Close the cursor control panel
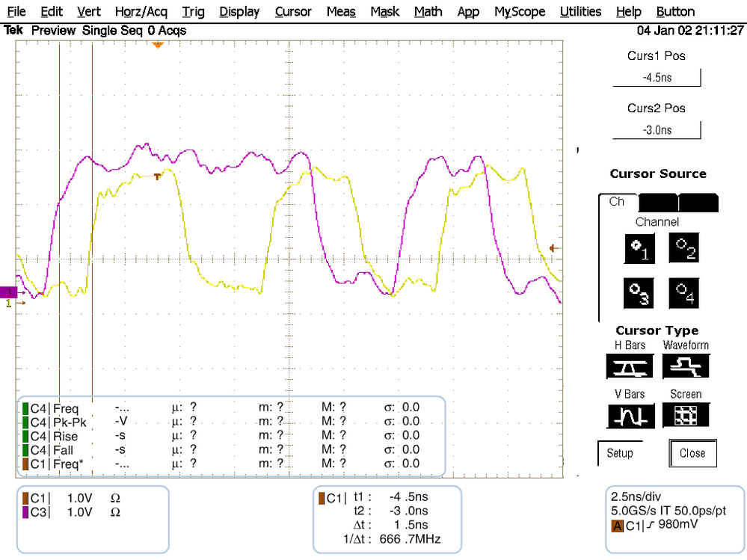 pyautogui.click(x=692, y=453)
